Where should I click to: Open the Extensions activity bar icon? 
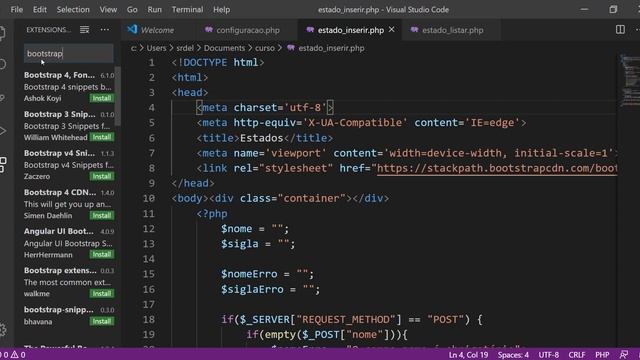click(x=3, y=164)
